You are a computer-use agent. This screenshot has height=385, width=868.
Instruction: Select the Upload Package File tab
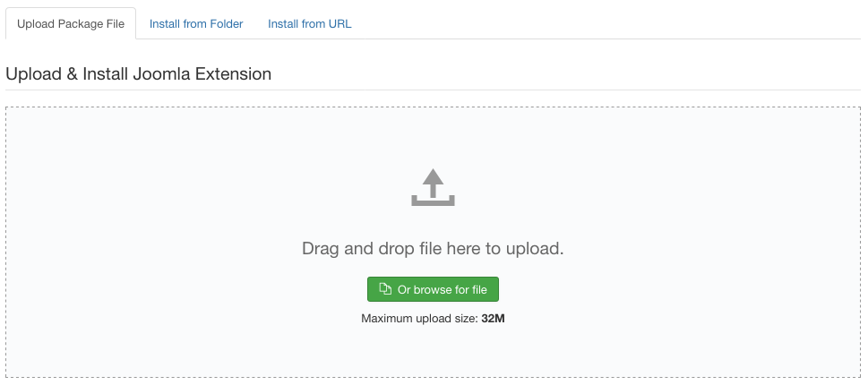point(71,24)
